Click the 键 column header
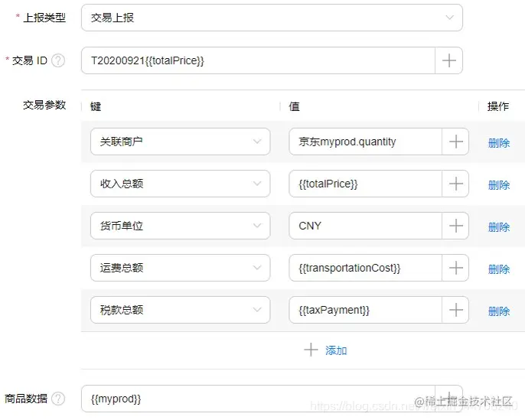This screenshot has width=525, height=420. coord(96,106)
